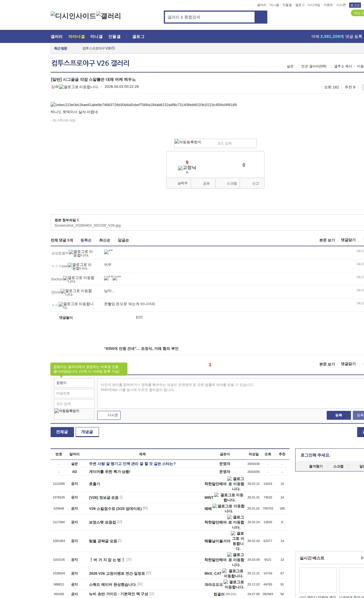The width and height of the screenshot is (364, 598).
Task: Expand the 최근 방문 recent visits bar
Action: [x=61, y=48]
